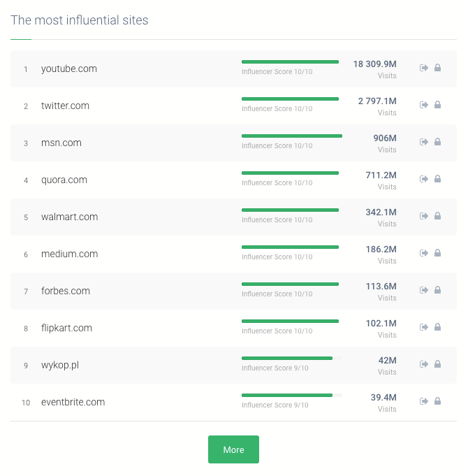Click the 42M visits value
The height and width of the screenshot is (476, 468).
click(387, 361)
